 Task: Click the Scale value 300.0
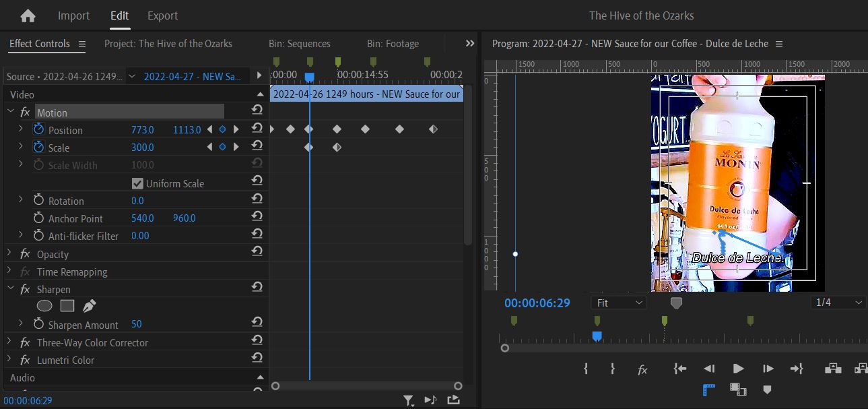tap(143, 148)
